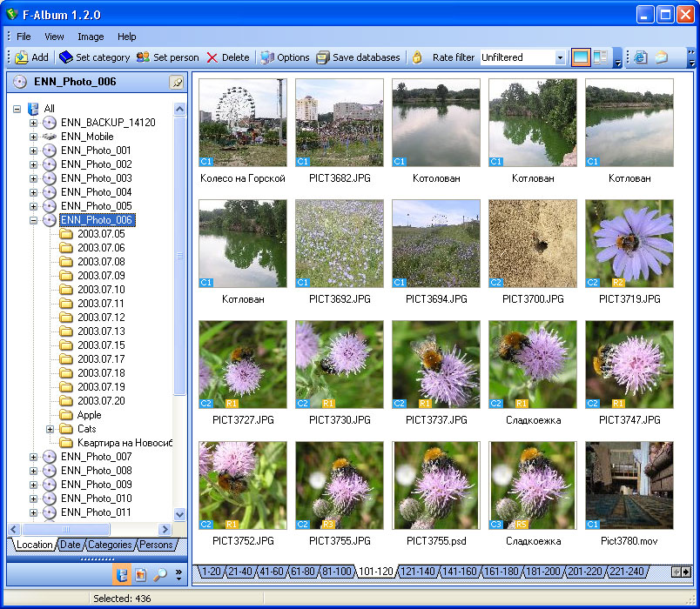Screen dimensions: 700x609
Task: Toggle the thumbnail view mode button
Action: point(581,57)
